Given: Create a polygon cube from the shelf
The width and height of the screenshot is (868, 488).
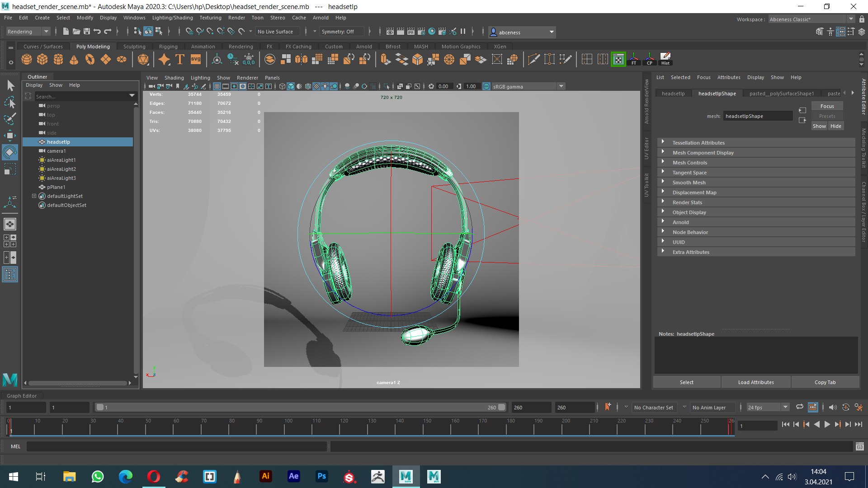Looking at the screenshot, I should click(x=42, y=59).
